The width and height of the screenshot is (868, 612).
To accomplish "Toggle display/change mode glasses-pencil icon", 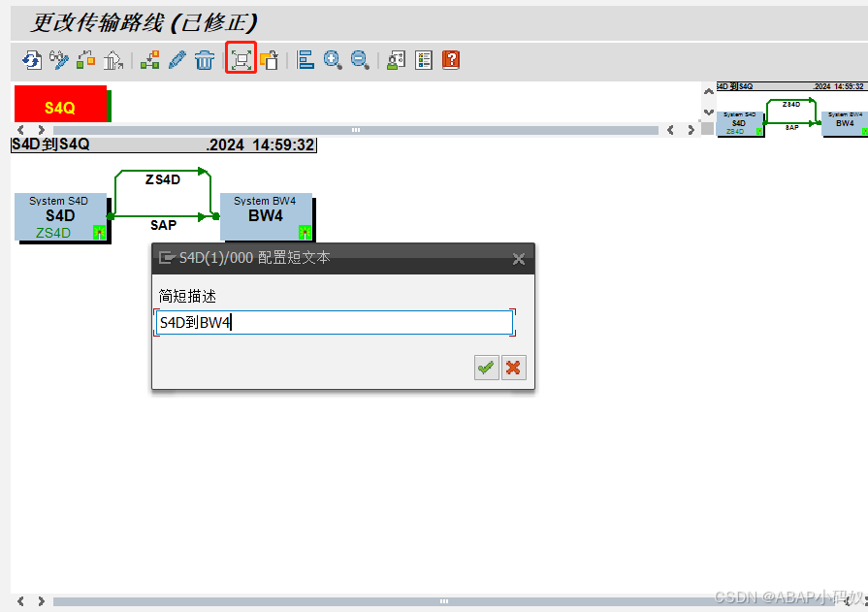I will click(59, 60).
